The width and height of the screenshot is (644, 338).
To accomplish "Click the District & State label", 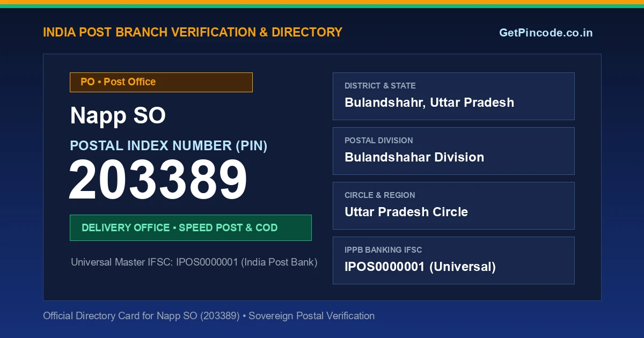I will (380, 86).
